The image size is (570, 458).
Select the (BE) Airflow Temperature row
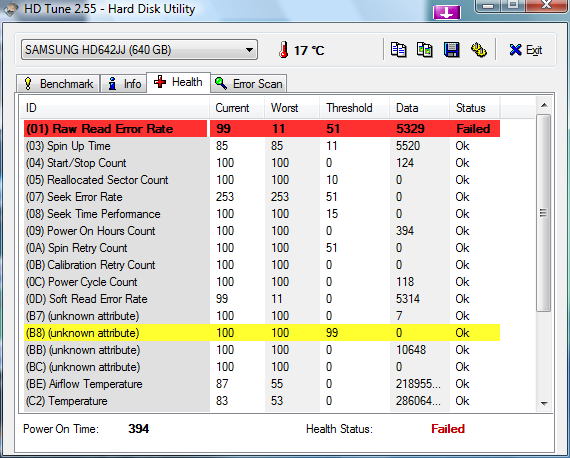(x=262, y=384)
